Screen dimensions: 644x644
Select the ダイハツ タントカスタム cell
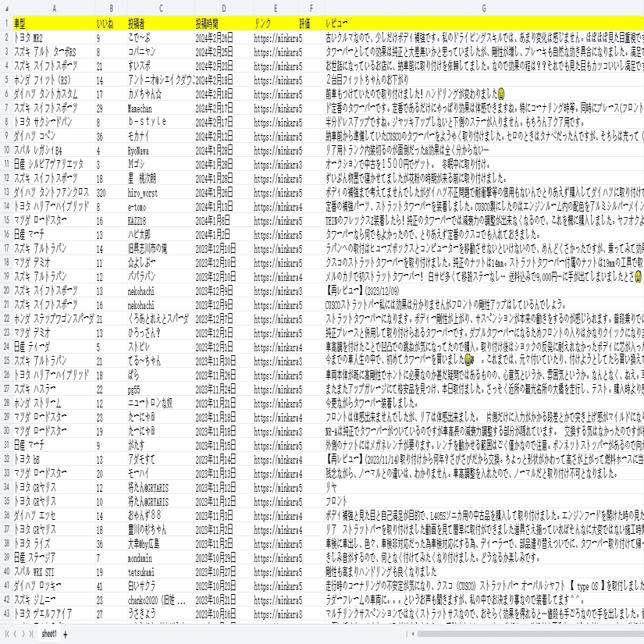(x=54, y=94)
